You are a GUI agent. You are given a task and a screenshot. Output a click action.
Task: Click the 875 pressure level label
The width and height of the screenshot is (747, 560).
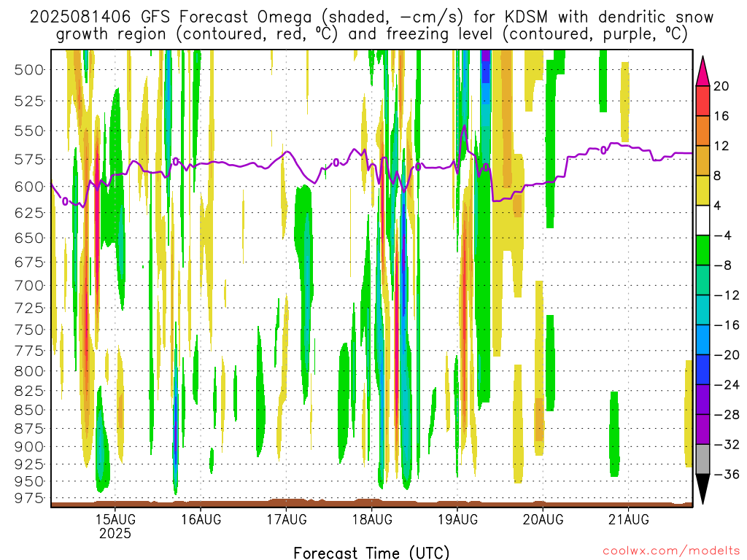click(28, 429)
